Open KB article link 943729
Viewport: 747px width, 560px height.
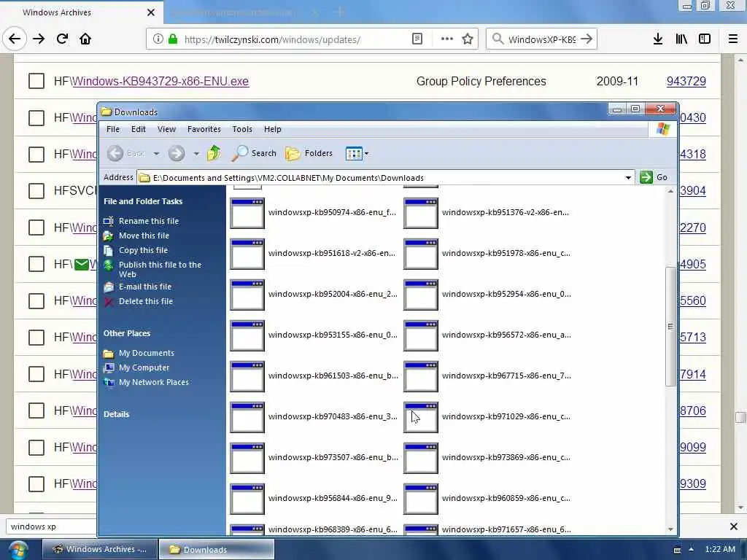tap(686, 82)
